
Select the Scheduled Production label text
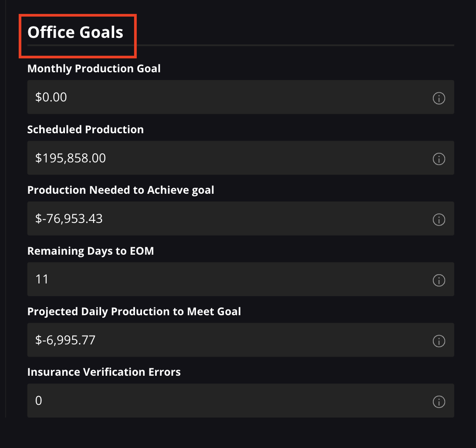pos(85,129)
